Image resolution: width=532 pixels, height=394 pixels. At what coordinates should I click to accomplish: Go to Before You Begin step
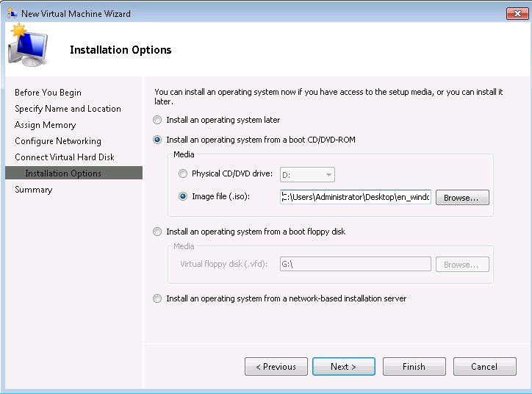tap(48, 93)
